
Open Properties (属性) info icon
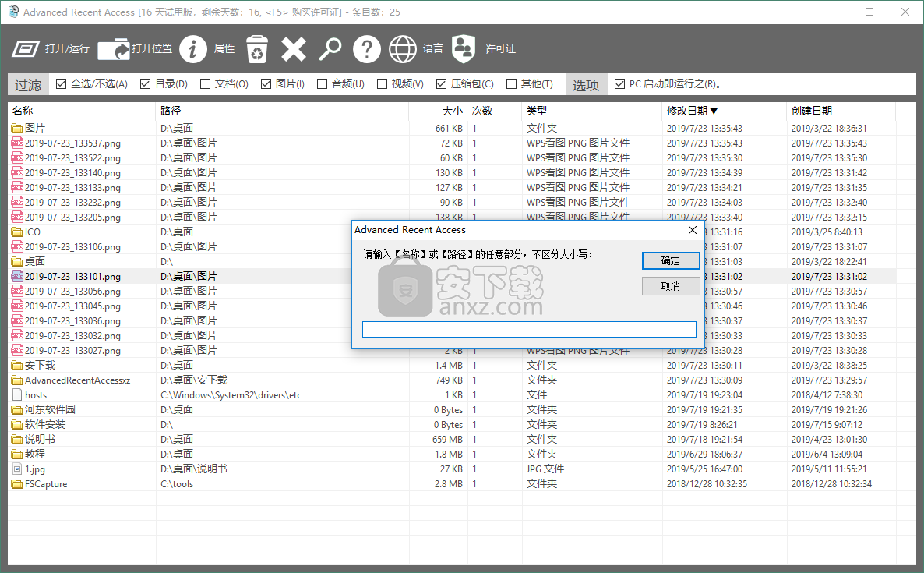coord(192,49)
